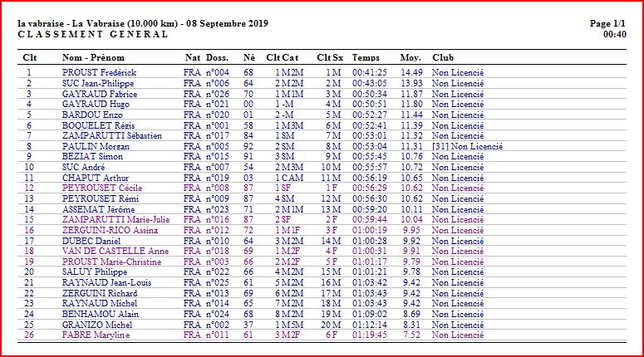Select the name VAN DE CASTELLE Anne

pos(116,251)
